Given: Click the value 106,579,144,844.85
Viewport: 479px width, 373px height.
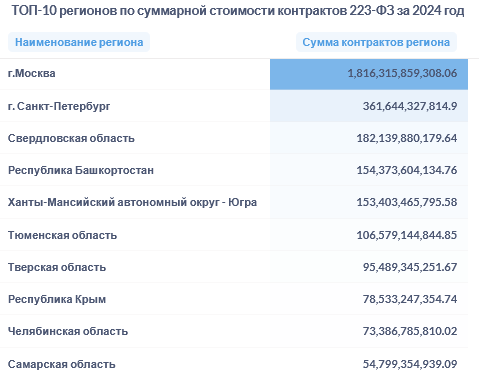Looking at the screenshot, I should click(407, 235).
